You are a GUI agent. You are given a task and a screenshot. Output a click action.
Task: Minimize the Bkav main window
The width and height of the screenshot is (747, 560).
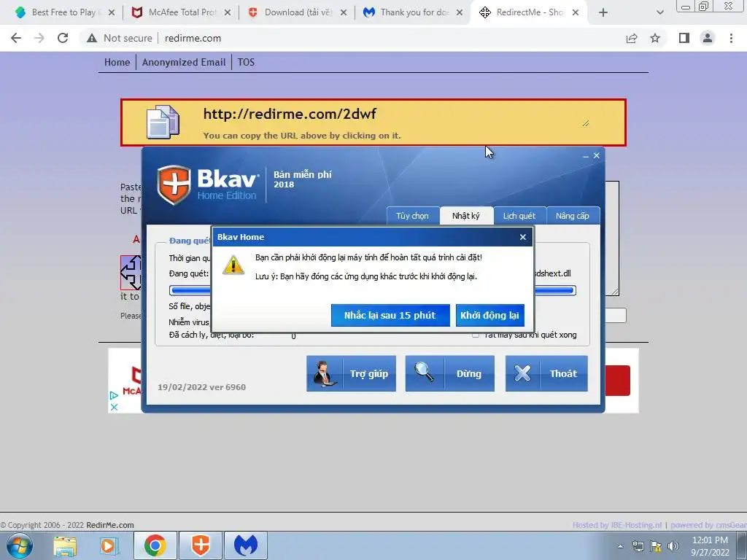[586, 156]
